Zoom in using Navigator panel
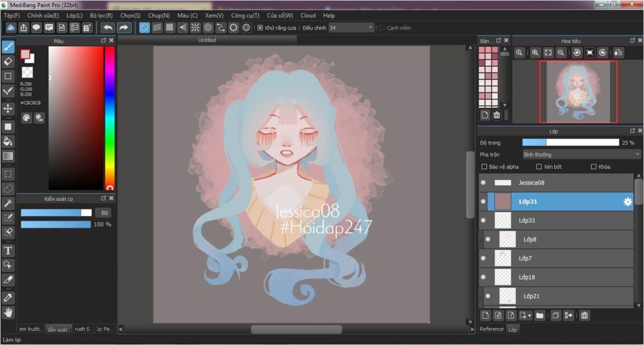Screen dimensions: 644x345 [x=535, y=53]
